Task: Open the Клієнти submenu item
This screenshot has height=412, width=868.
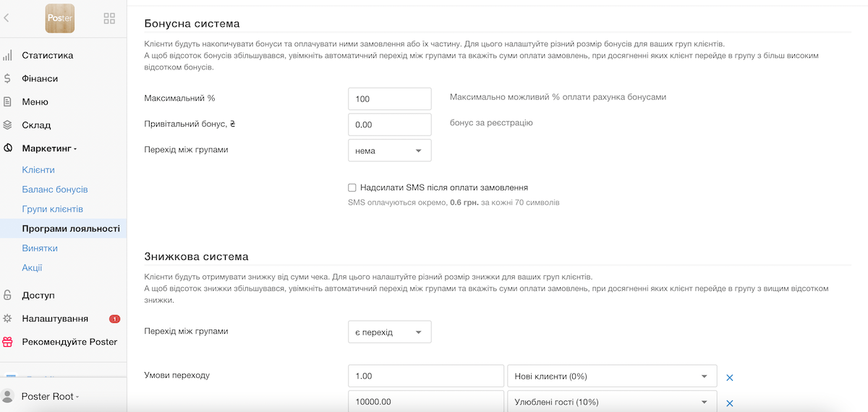Action: (x=38, y=169)
